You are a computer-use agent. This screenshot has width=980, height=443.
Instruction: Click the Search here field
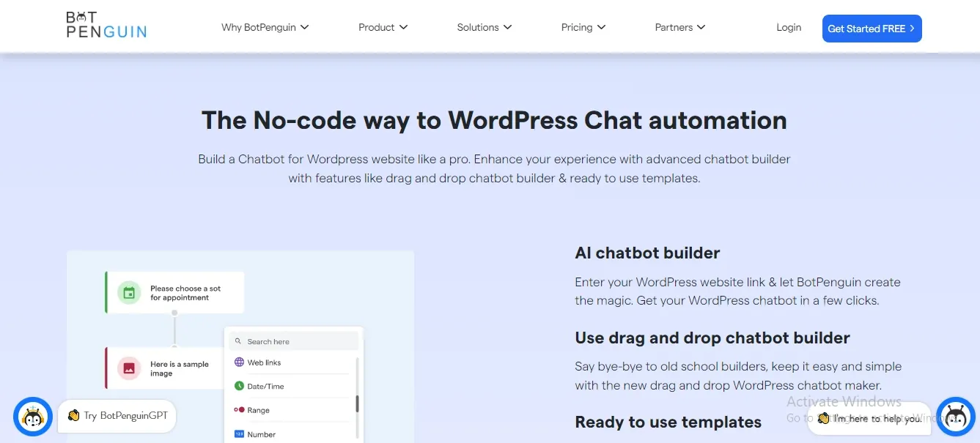pos(294,341)
